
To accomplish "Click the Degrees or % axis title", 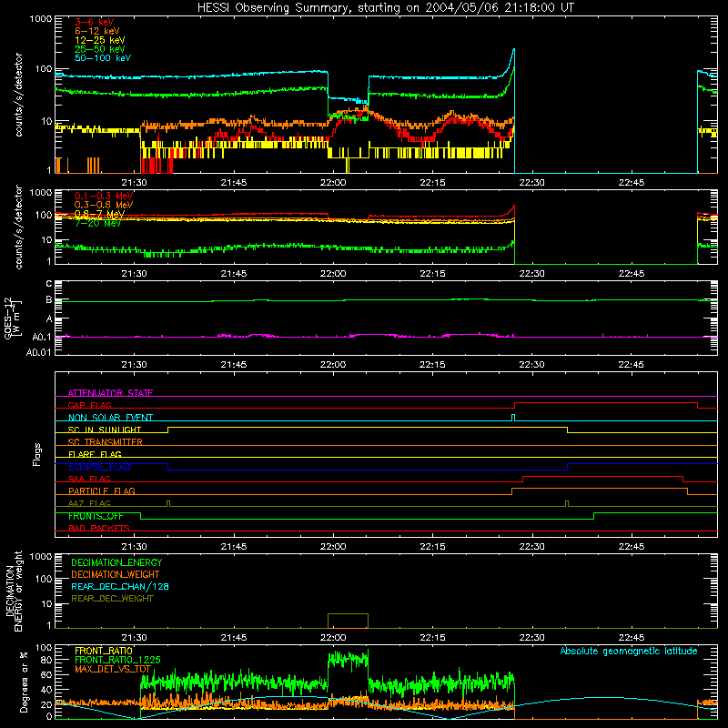I will tap(24, 682).
